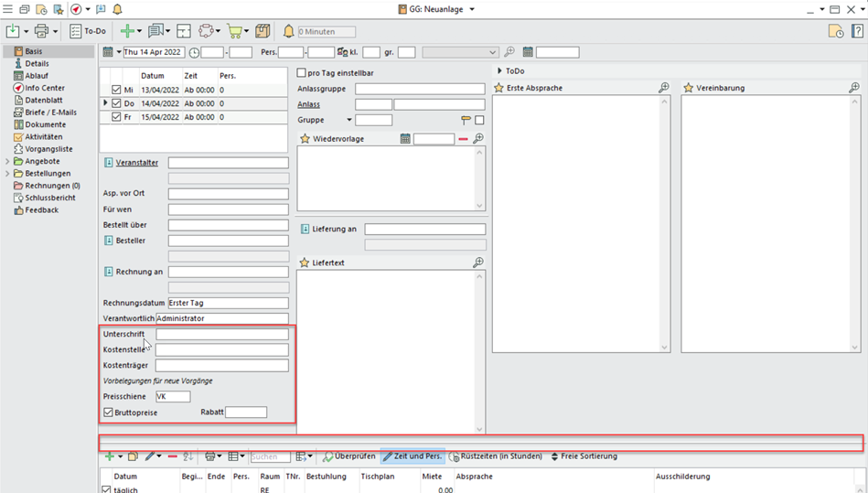This screenshot has height=493, width=868.
Task: Click the red minus icon beside Wiedervorlage
Action: (463, 139)
